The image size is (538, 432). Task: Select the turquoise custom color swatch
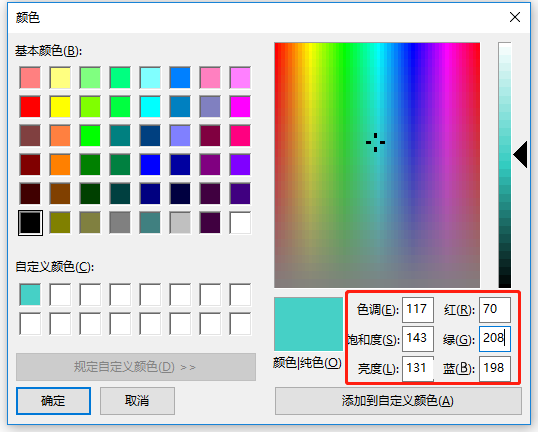coord(30,294)
